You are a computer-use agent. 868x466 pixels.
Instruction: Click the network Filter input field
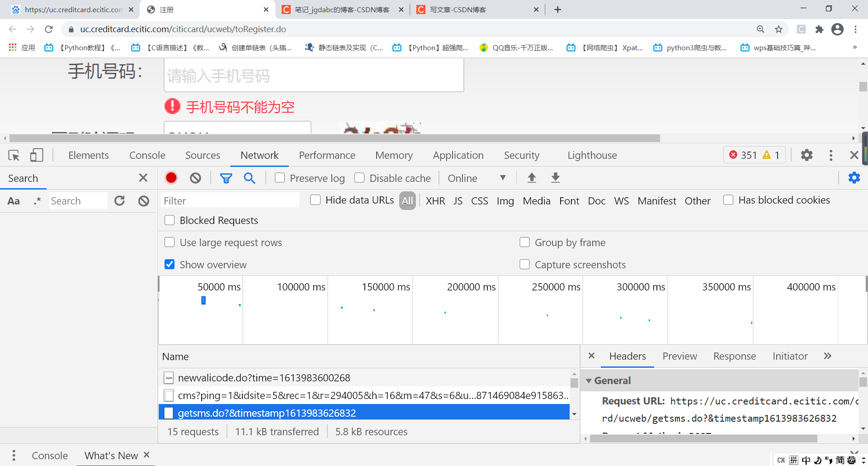point(230,200)
